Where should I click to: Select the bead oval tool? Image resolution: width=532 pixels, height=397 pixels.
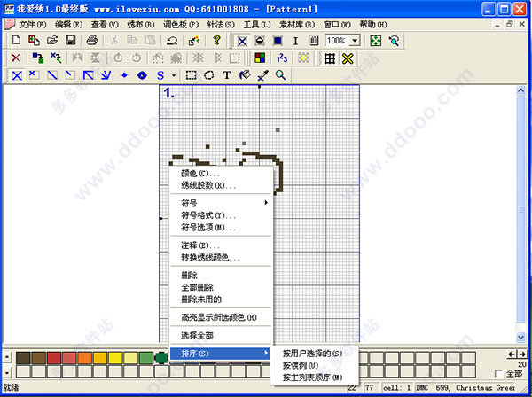142,75
